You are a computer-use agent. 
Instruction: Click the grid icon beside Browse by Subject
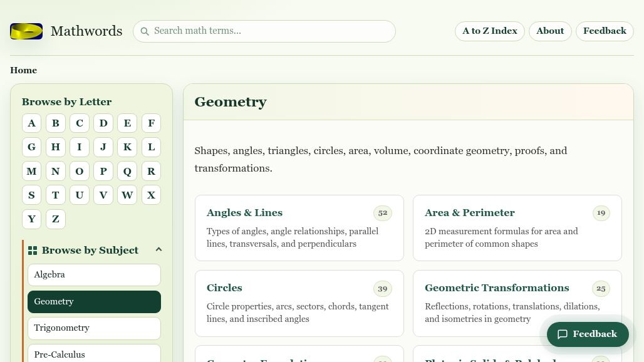33,250
